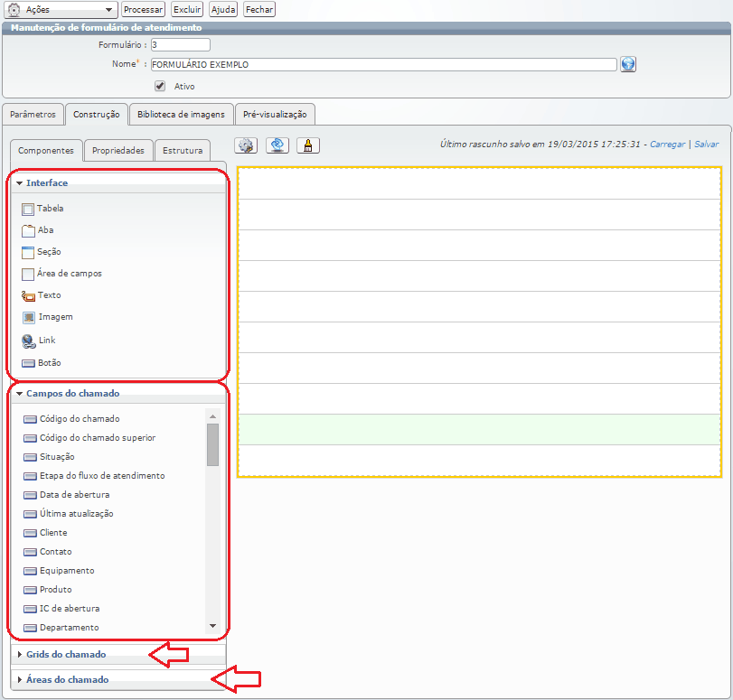Click the Processar button
The image size is (733, 700).
coord(143,9)
